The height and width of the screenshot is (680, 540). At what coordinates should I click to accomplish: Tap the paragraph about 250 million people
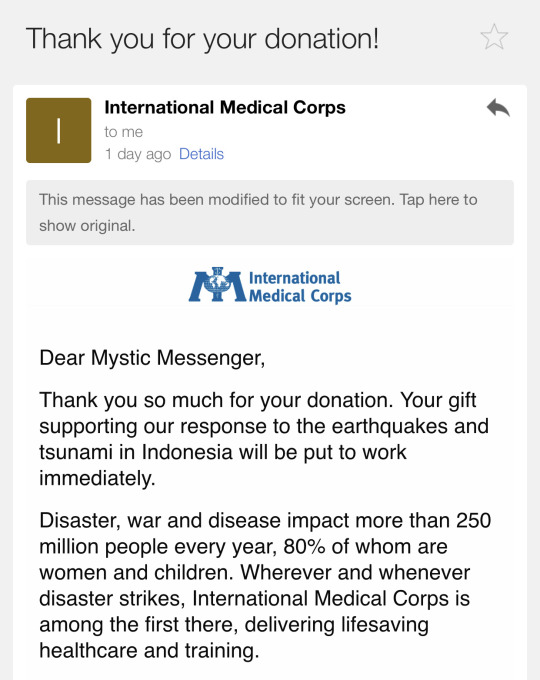[x=265, y=585]
